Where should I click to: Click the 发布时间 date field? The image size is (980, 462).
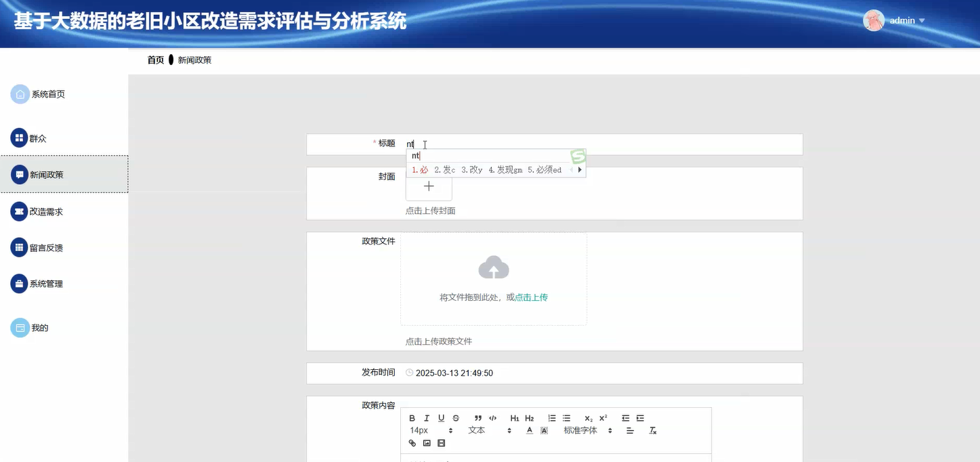(x=454, y=373)
